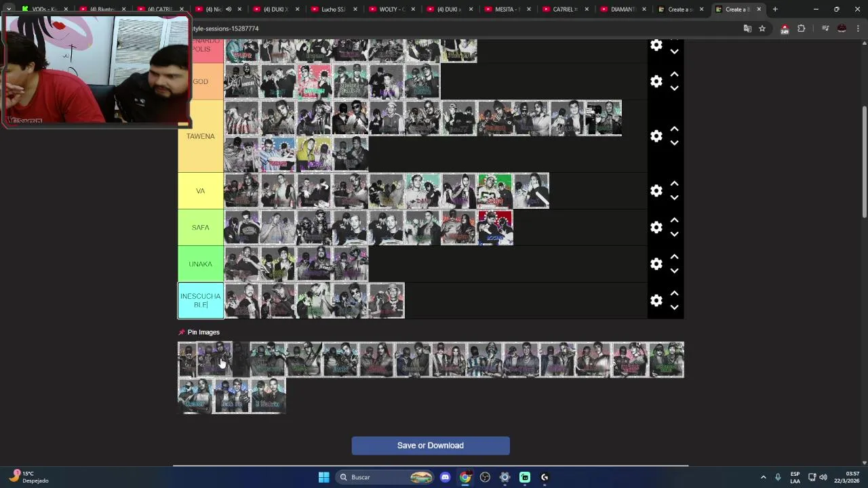Open a new browser tab
This screenshot has height=488, width=868.
(775, 9)
